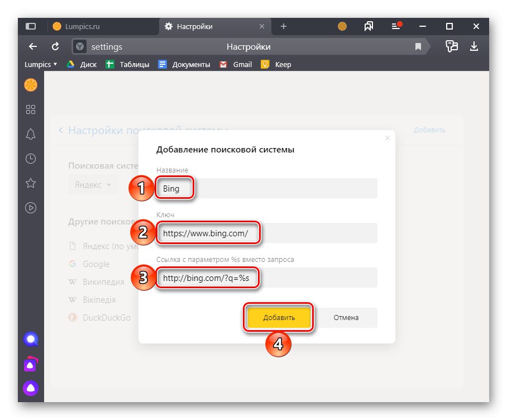Open the bookmarks manager icon
The image size is (507, 420).
click(x=369, y=26)
